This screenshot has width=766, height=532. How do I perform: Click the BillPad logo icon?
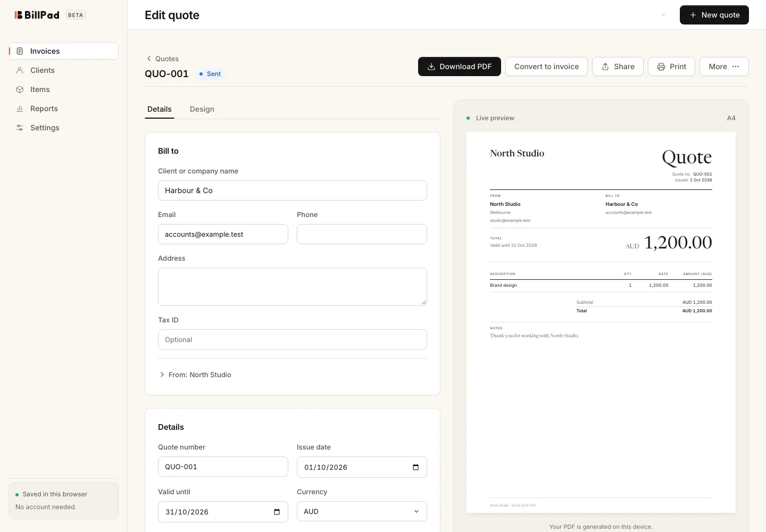(19, 15)
